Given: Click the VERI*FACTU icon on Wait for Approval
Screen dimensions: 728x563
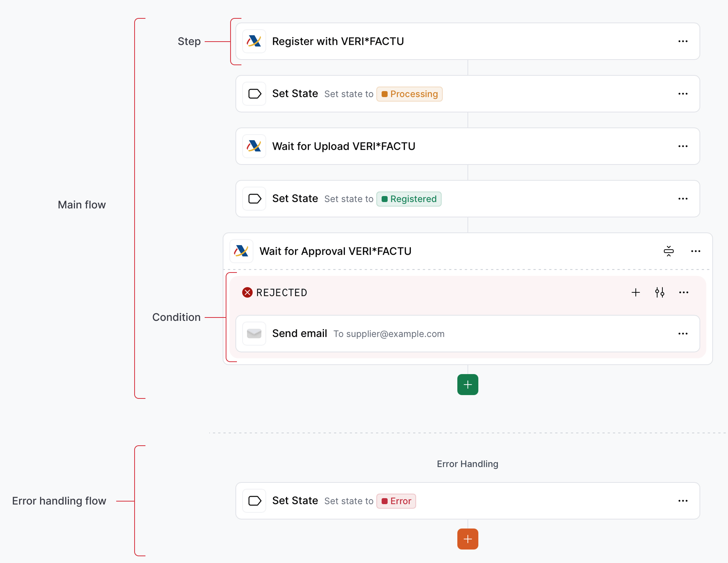Looking at the screenshot, I should click(241, 251).
